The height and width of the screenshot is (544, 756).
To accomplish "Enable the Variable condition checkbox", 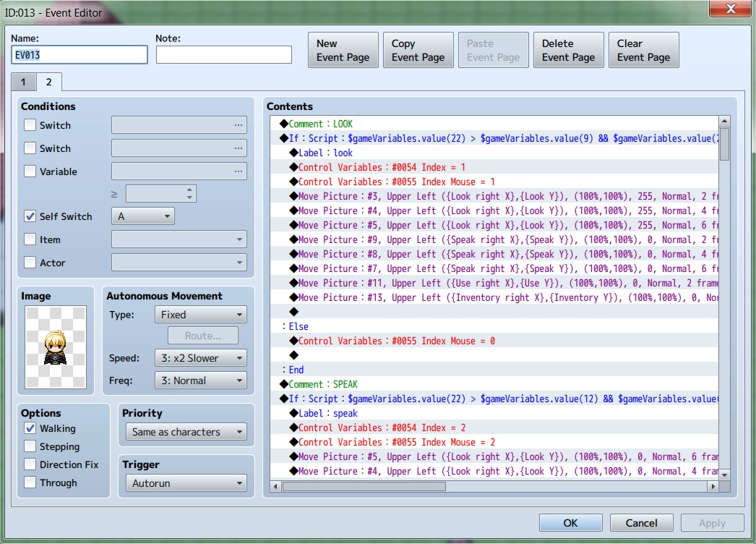I will (x=30, y=171).
